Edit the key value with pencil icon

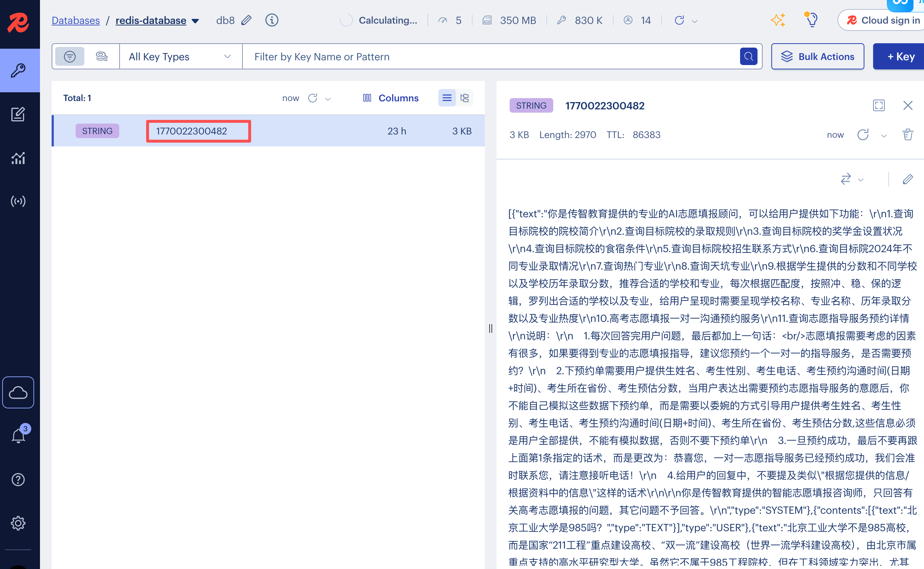coord(907,179)
